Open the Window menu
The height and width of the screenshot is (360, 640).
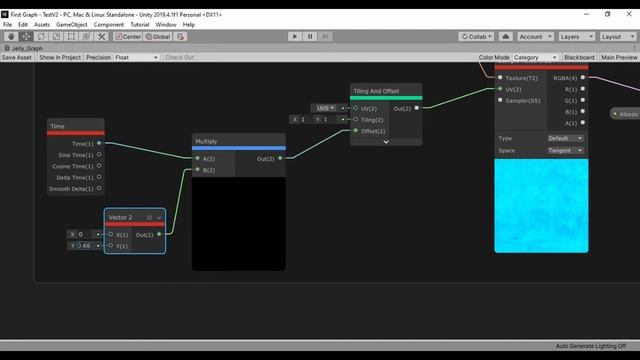tap(166, 24)
